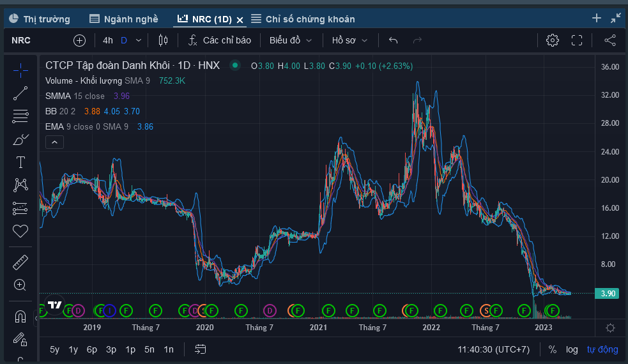Click the EMA 9 close legend
Image resolution: width=628 pixels, height=364 pixels.
(86, 127)
